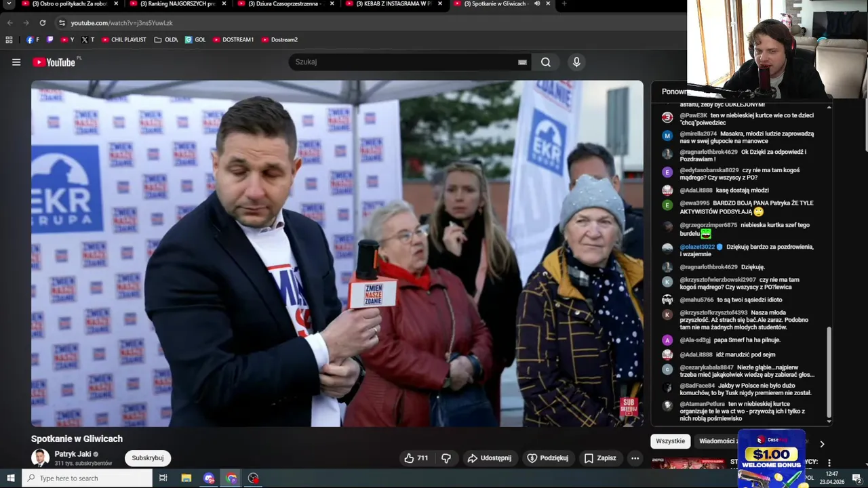Switch to 'KEBAB Z INSTAGRAMA' tab
This screenshot has height=488, width=868.
click(x=392, y=3)
